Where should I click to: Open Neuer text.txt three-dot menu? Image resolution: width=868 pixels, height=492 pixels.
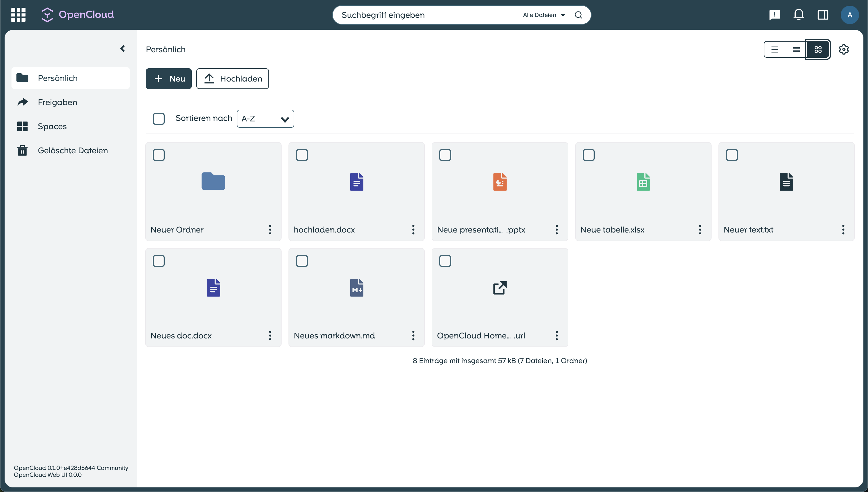click(x=843, y=230)
